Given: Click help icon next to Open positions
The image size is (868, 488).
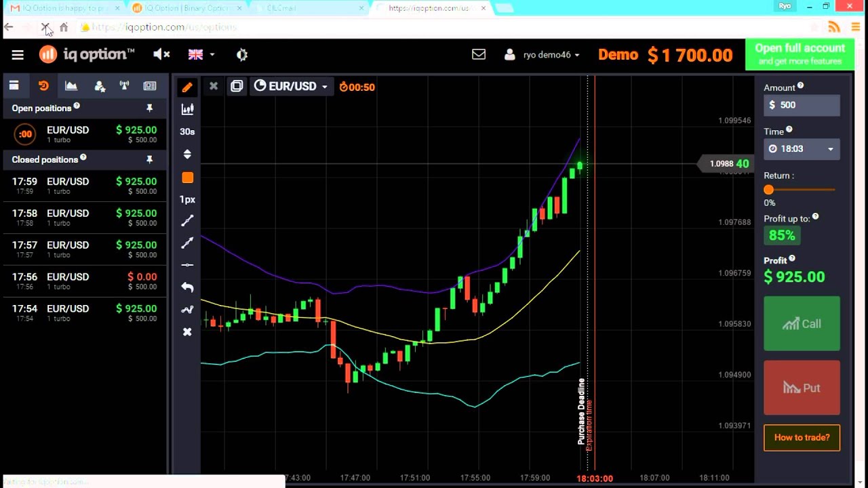Looking at the screenshot, I should [x=77, y=106].
